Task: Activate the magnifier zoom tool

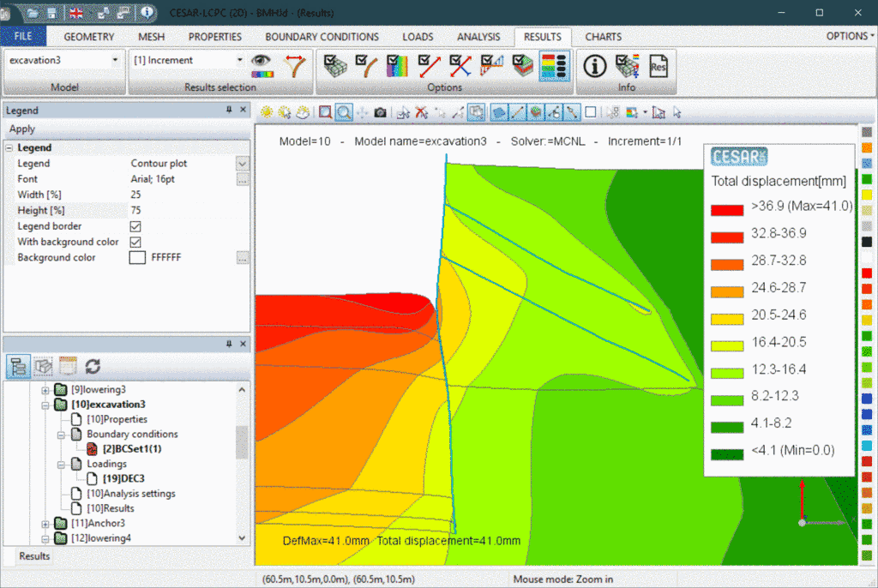Action: click(x=344, y=112)
